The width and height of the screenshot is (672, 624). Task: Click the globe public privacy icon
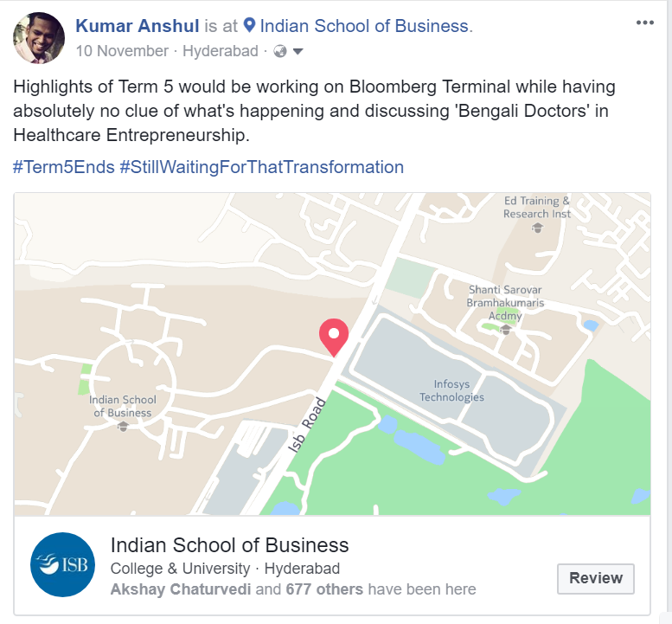(x=279, y=51)
